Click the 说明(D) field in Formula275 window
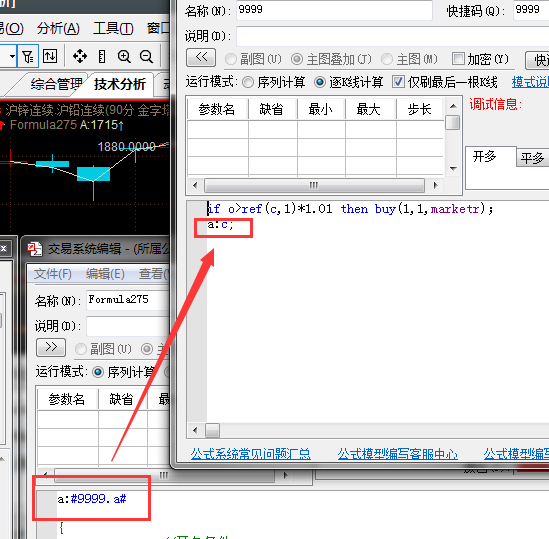The image size is (549, 539). 128,326
